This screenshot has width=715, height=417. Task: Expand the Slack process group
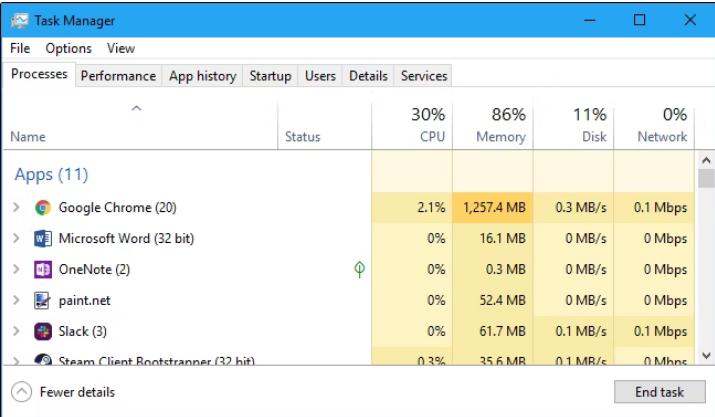coord(16,331)
